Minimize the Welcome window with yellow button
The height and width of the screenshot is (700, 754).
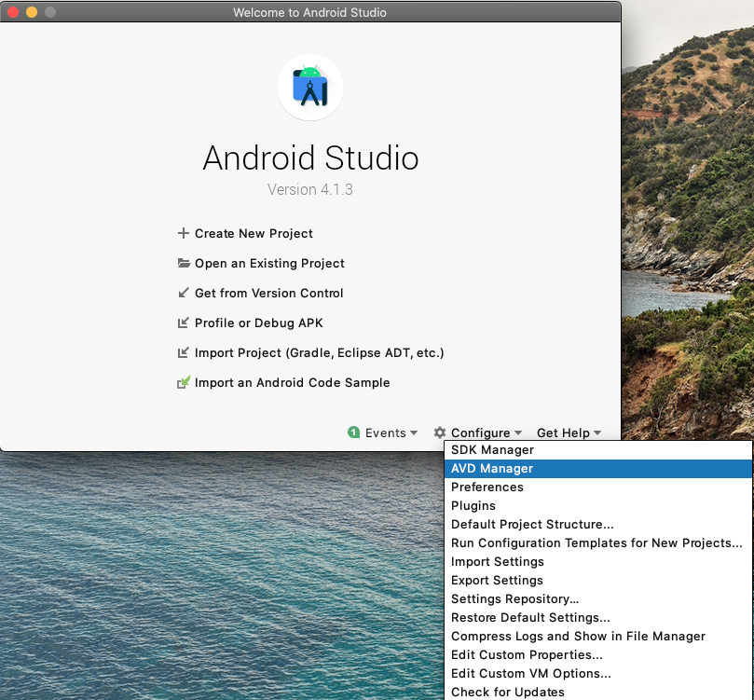click(x=32, y=12)
